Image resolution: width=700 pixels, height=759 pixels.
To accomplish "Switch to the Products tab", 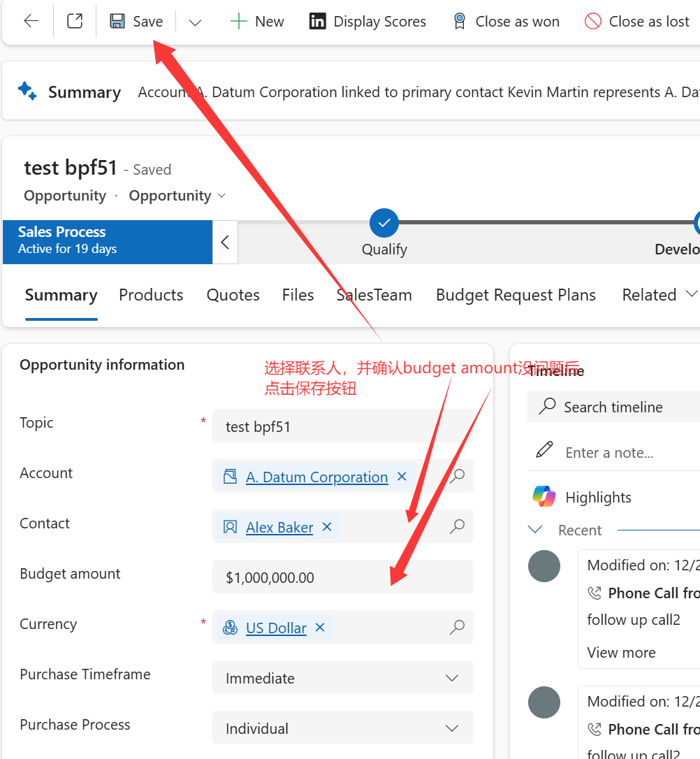I will (x=151, y=295).
